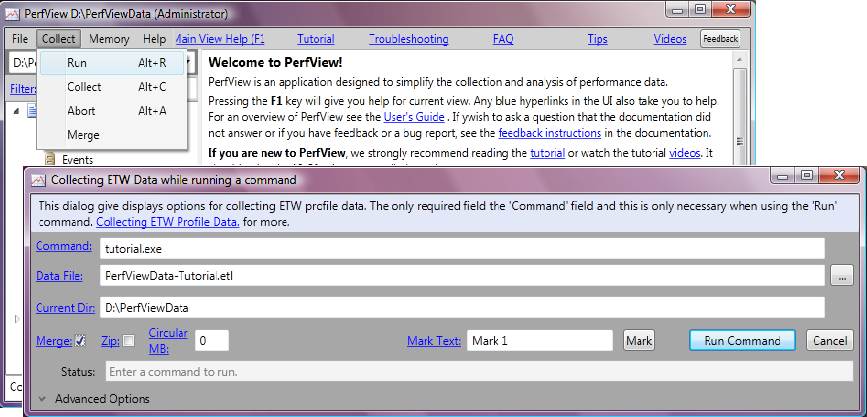Choose Run from the Collect menu
Viewport: 867px width, 417px height.
112,63
